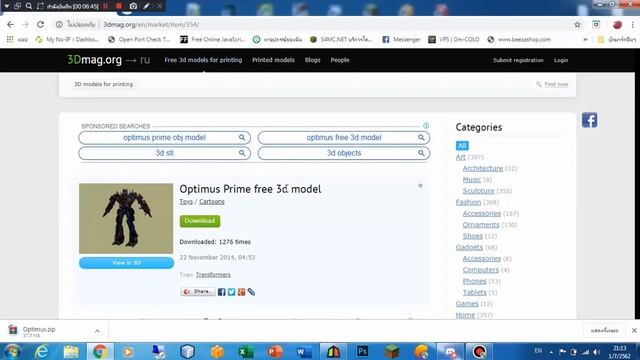Expand Optimus.zip download options arrow
The height and width of the screenshot is (360, 640).
click(97, 331)
